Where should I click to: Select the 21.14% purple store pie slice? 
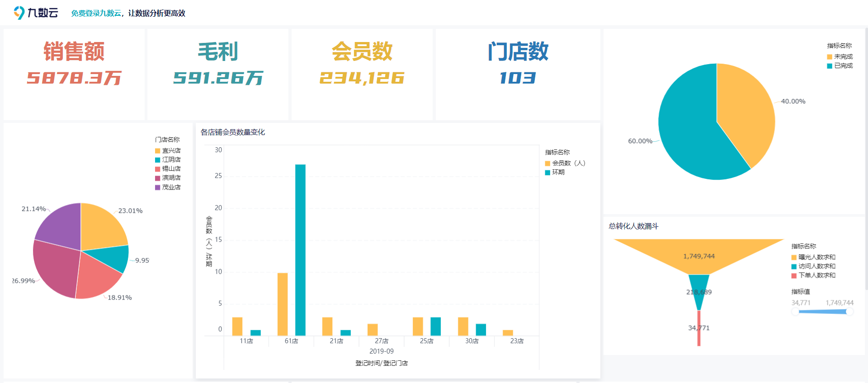click(61, 226)
